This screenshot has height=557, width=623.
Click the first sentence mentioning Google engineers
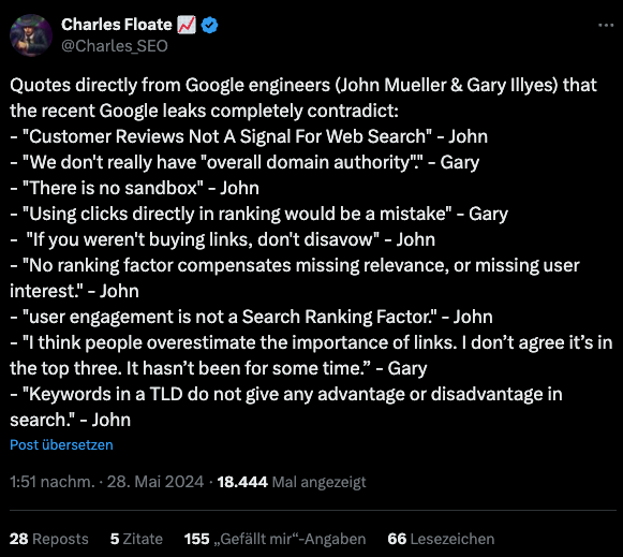point(304,98)
